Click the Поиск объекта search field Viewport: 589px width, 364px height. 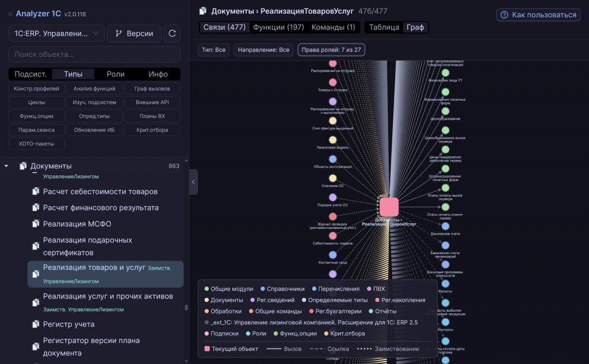[94, 54]
